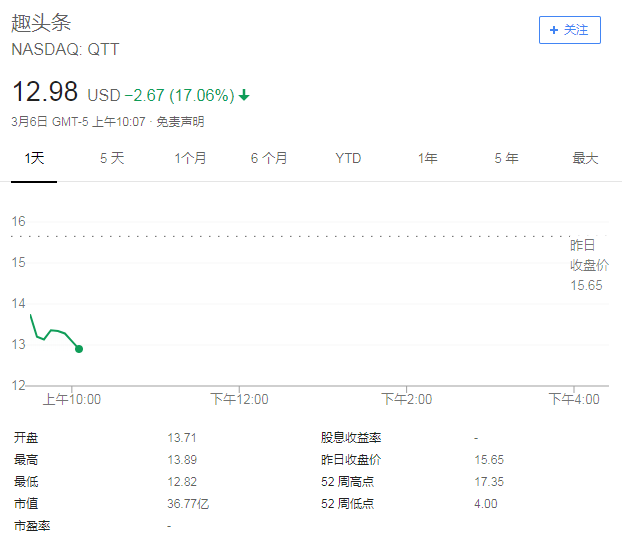Click the 52 周高点 label
The width and height of the screenshot is (622, 544).
(347, 482)
